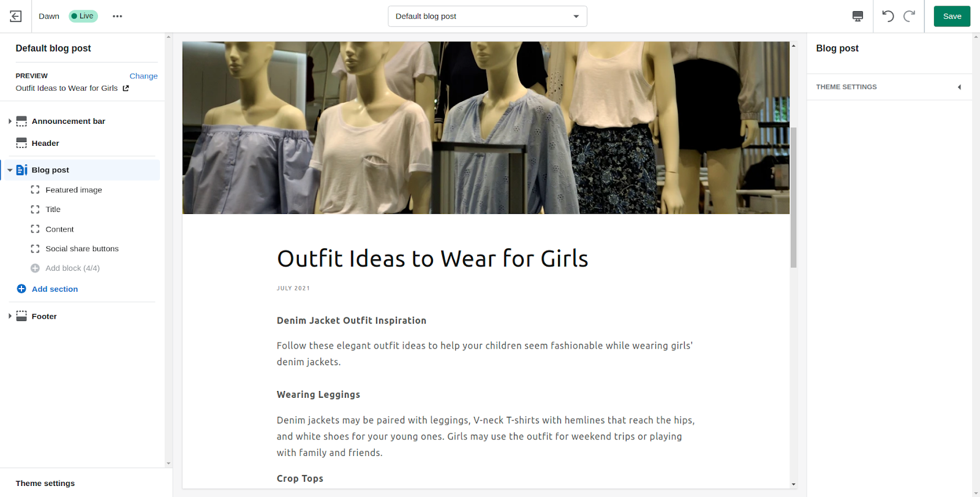Click the desktop preview monitor icon

[858, 17]
